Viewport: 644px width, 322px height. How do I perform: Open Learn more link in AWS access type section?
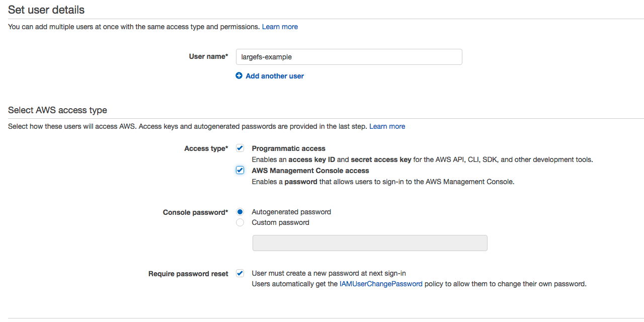pos(387,126)
